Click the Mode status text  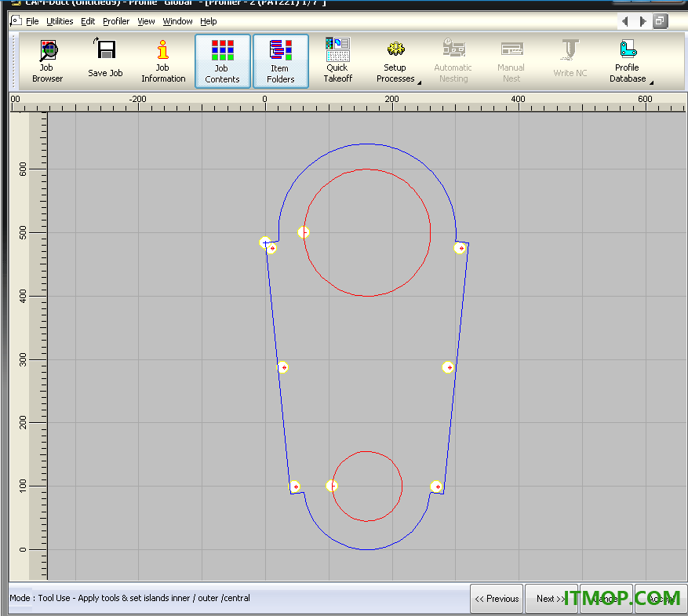130,598
